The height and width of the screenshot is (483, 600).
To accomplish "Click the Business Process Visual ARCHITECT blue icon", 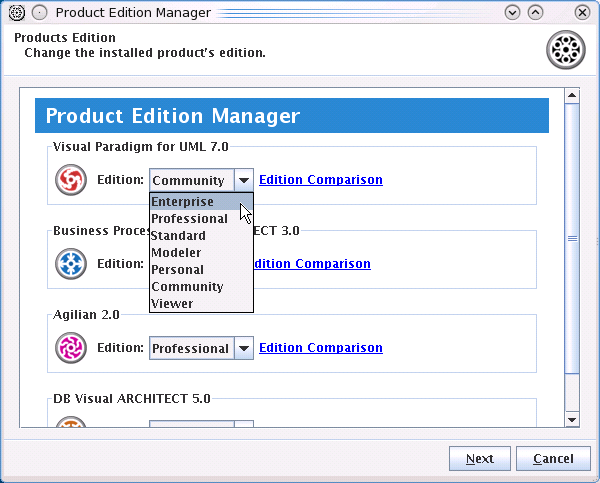I will [x=71, y=264].
